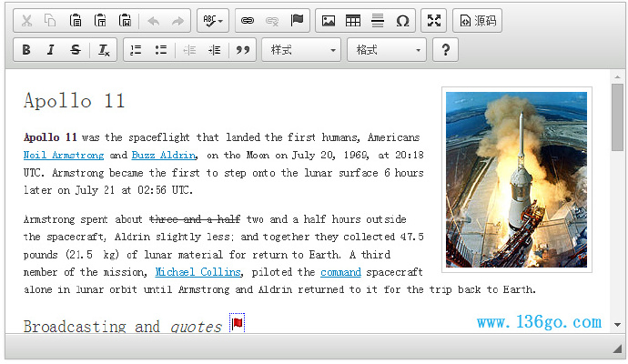Toggle Strikethrough formatting
Viewport: 628px width, 364px height.
point(76,50)
